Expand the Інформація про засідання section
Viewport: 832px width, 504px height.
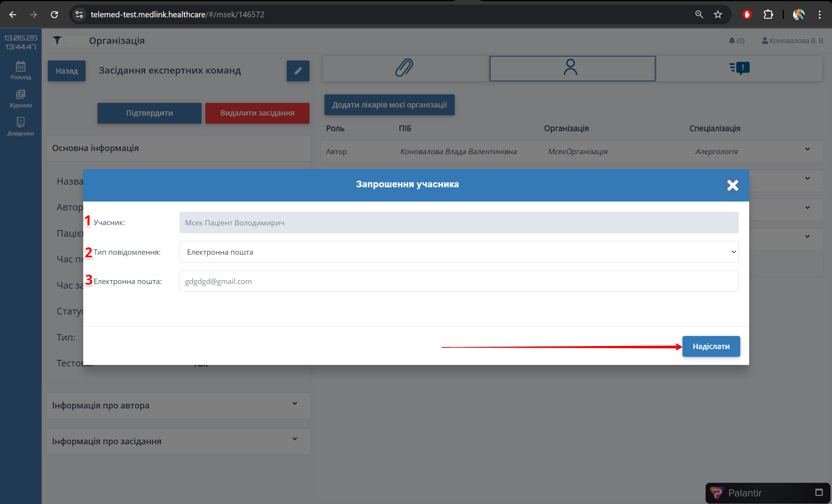(x=178, y=441)
